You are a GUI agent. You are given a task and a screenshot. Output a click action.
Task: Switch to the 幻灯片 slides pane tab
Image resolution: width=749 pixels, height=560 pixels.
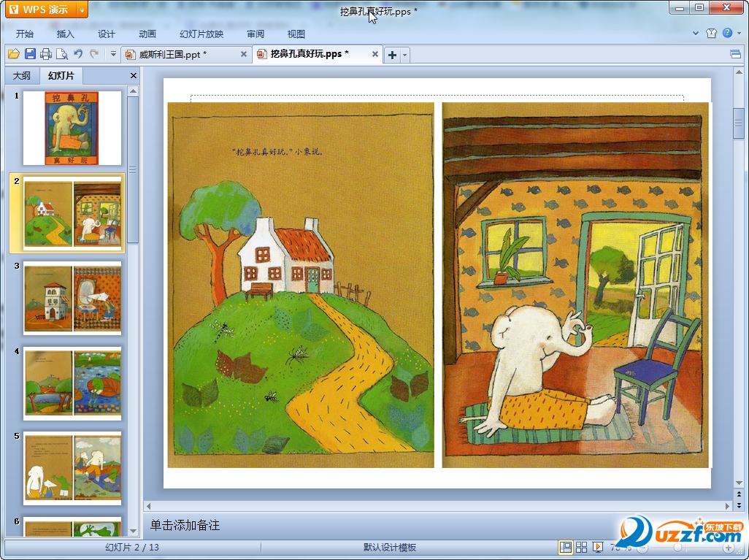61,75
